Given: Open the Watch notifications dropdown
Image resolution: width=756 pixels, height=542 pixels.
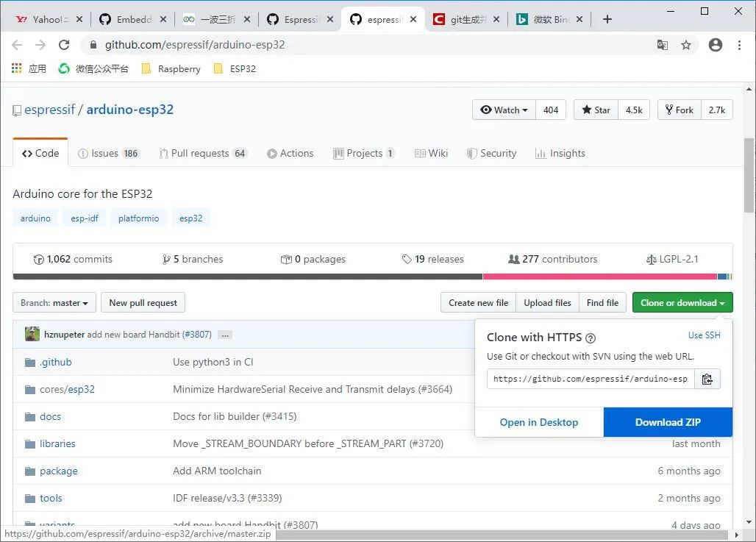Looking at the screenshot, I should [x=504, y=110].
